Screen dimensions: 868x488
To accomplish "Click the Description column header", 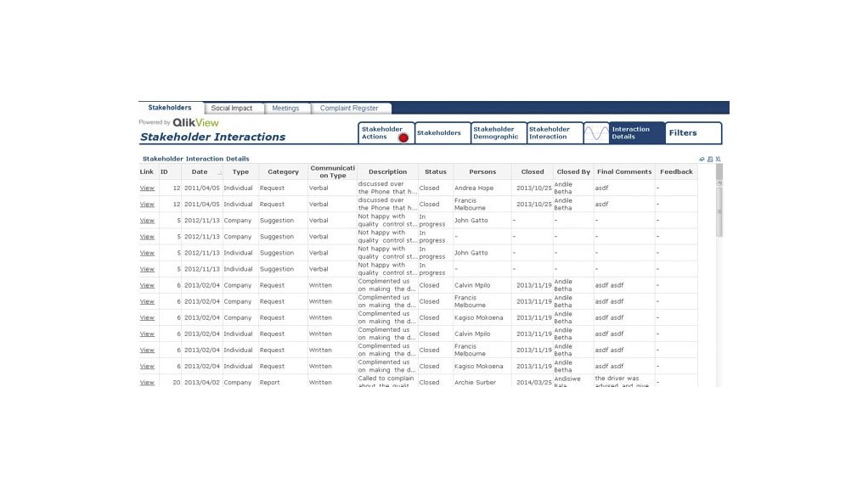I will (x=387, y=171).
